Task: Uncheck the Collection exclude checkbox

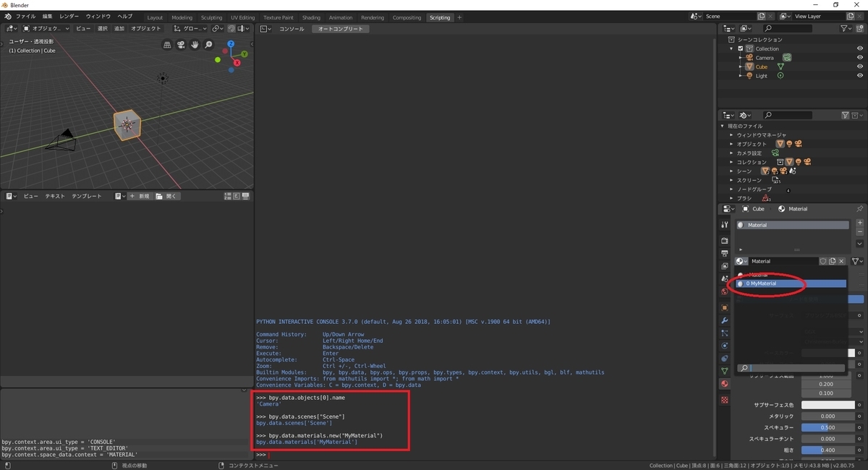Action: tap(741, 48)
